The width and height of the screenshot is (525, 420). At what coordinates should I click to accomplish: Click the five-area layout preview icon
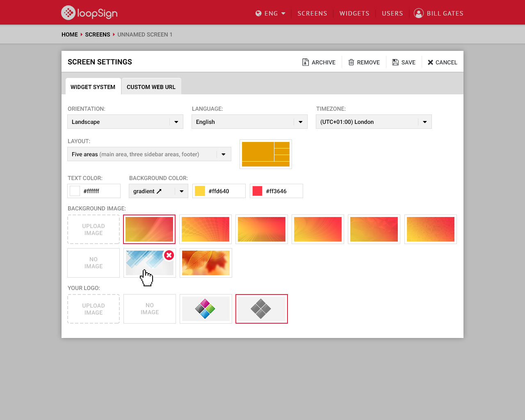point(266,154)
